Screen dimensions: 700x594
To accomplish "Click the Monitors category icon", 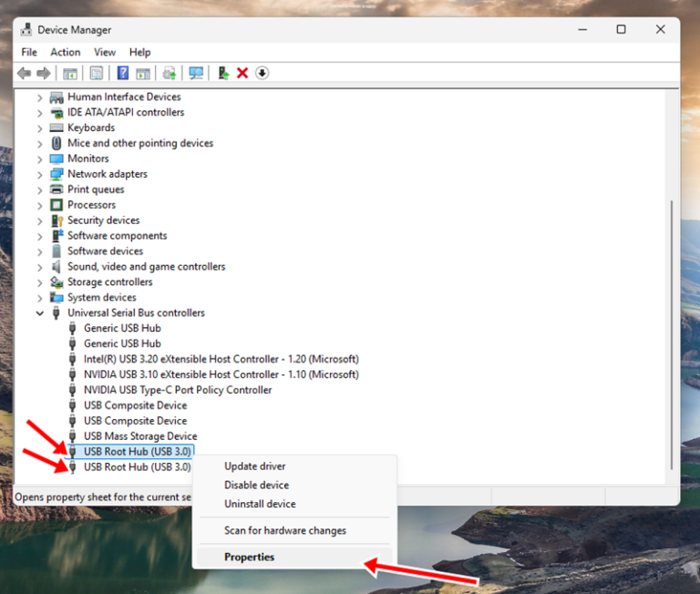I will click(x=57, y=159).
